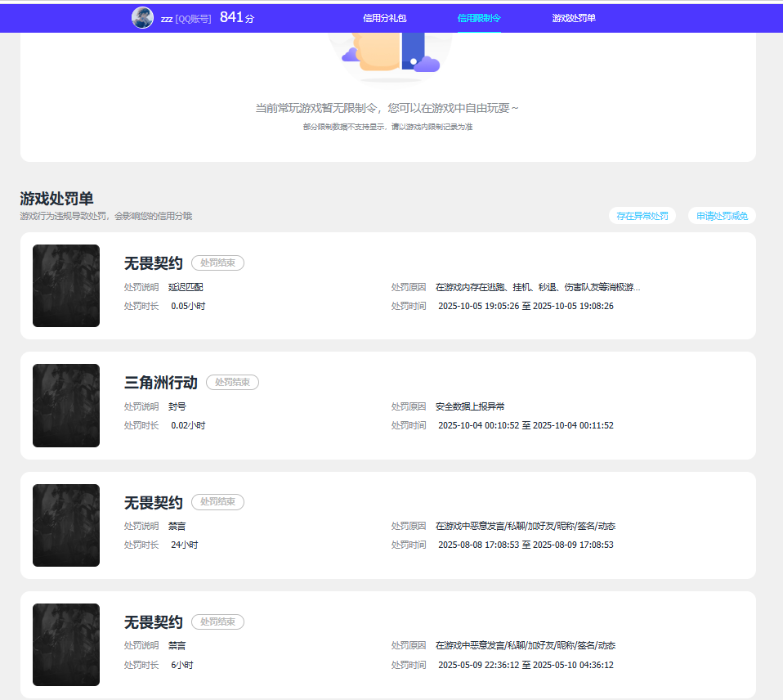Open thumbnail of 无畏契约 24小时 禁言 record
This screenshot has width=783, height=700.
tap(66, 525)
